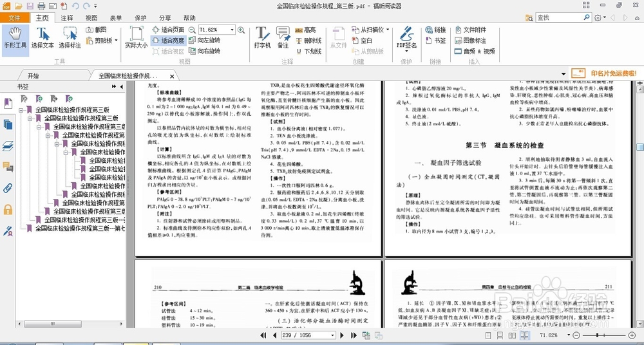This screenshot has height=345, width=644.
Task: Insert an Image Annotation (图像标注)
Action: coord(471,41)
